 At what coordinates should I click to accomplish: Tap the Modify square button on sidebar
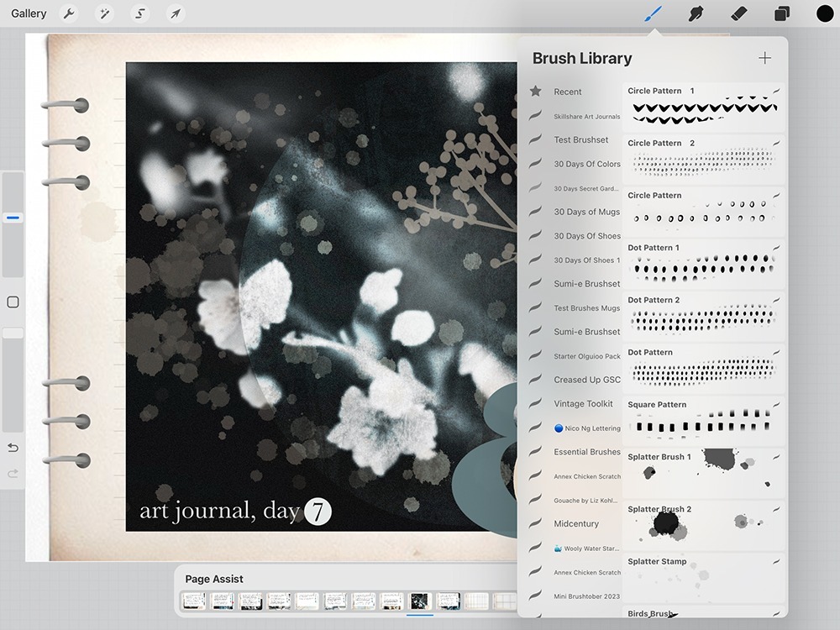tap(13, 302)
